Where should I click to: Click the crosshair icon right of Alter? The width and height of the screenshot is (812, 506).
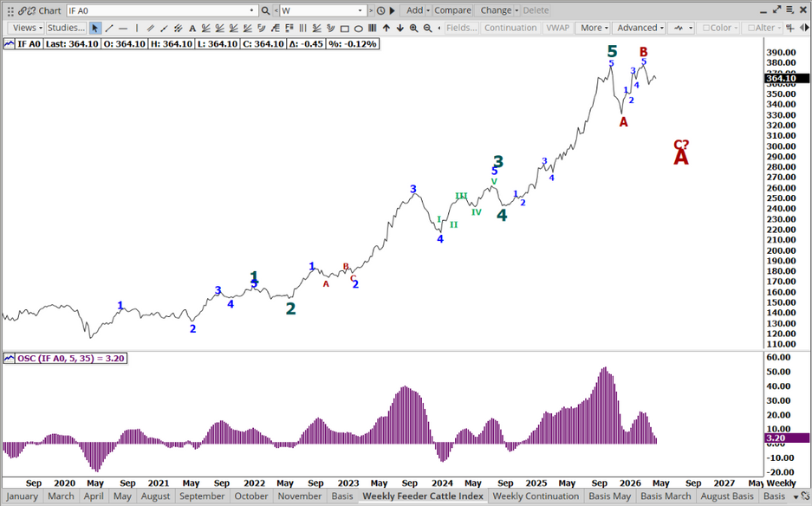[x=790, y=28]
